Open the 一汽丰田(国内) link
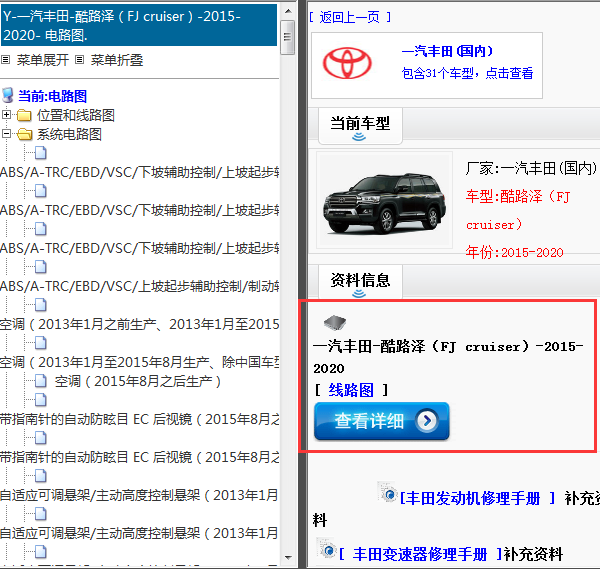Viewport: 600px width, 569px height. click(x=447, y=51)
